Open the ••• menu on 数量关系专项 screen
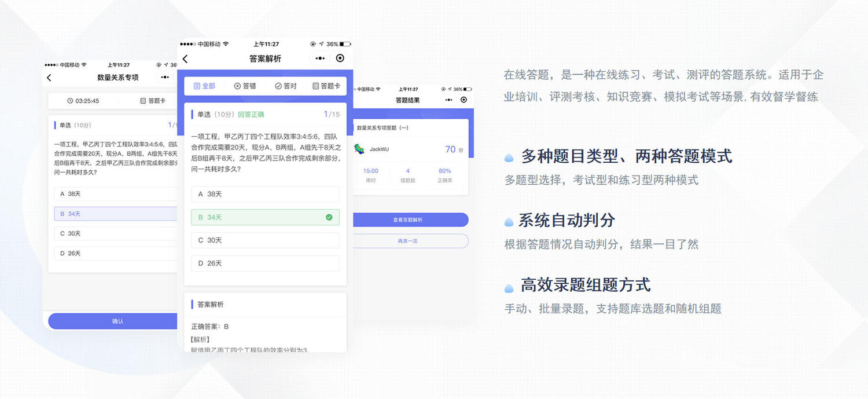This screenshot has width=868, height=399. pos(165,77)
